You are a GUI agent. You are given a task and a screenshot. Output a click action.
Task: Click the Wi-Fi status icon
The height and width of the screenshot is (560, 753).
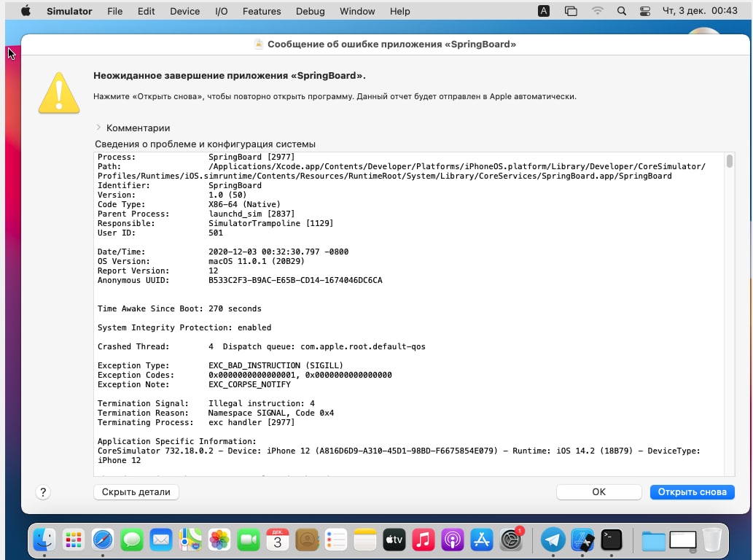pyautogui.click(x=597, y=11)
